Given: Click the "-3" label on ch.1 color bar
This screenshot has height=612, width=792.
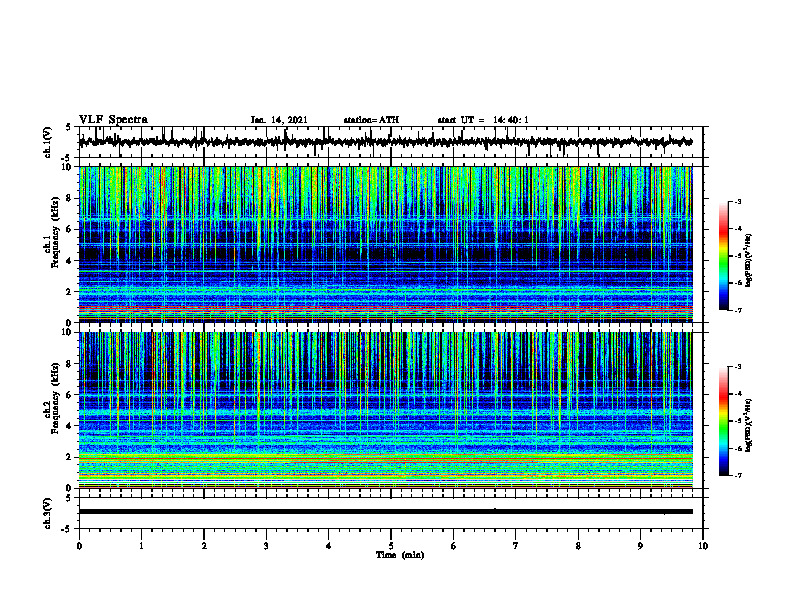Looking at the screenshot, I should [x=738, y=201].
